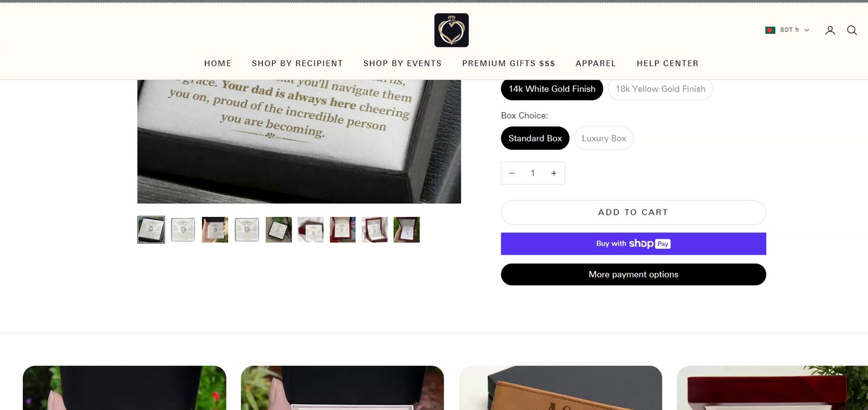Buy with Shop Pay button
The width and height of the screenshot is (868, 410).
point(633,244)
